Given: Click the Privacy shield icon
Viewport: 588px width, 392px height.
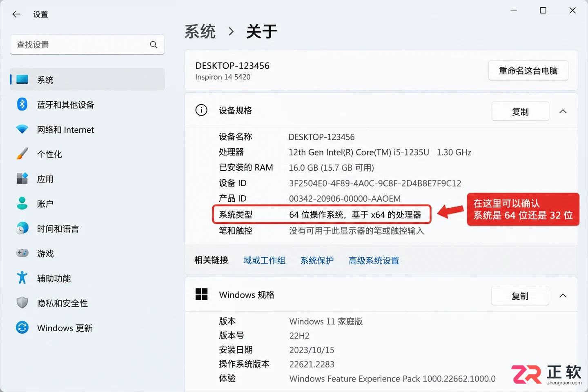Looking at the screenshot, I should [x=22, y=303].
